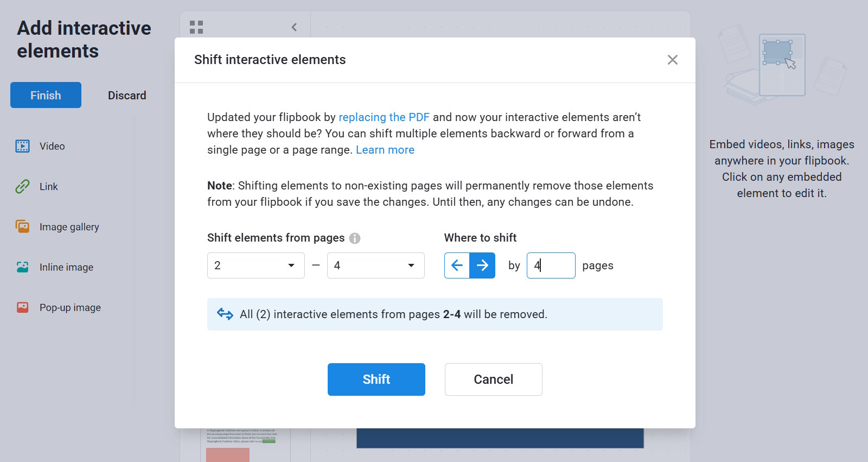
Task: Choose the Image gallery icon
Action: pyautogui.click(x=22, y=226)
